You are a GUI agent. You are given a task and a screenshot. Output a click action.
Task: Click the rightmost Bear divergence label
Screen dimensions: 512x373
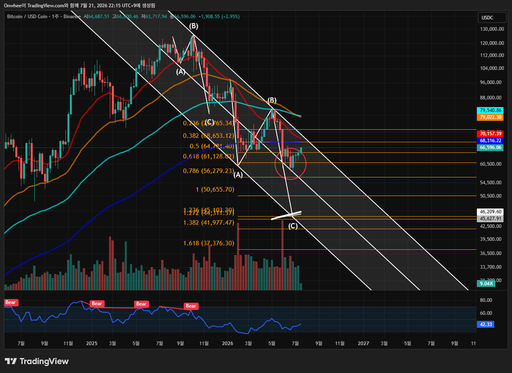point(191,306)
